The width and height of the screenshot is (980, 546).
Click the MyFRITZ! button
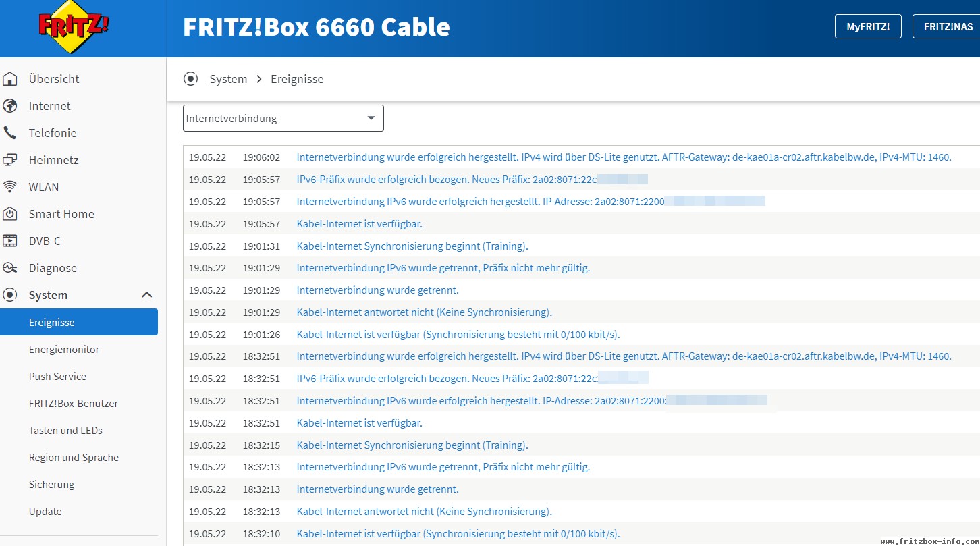pos(868,27)
